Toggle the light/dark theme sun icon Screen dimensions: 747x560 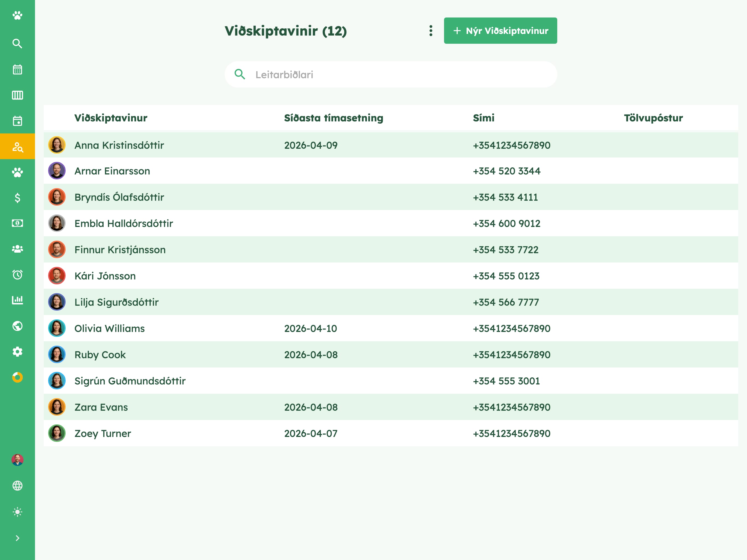tap(17, 512)
